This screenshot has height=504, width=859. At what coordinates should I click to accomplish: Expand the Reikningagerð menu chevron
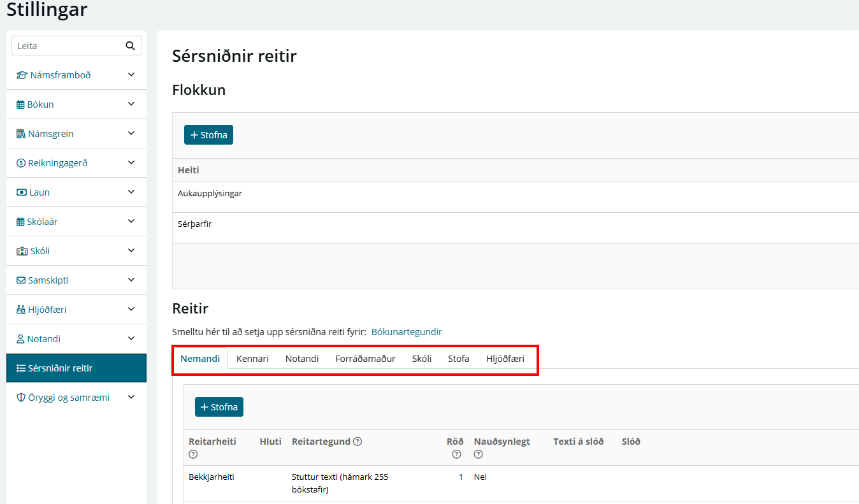pos(131,162)
